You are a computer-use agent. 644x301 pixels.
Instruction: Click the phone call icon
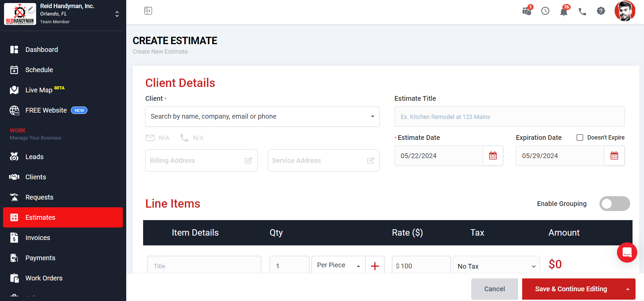click(x=582, y=12)
